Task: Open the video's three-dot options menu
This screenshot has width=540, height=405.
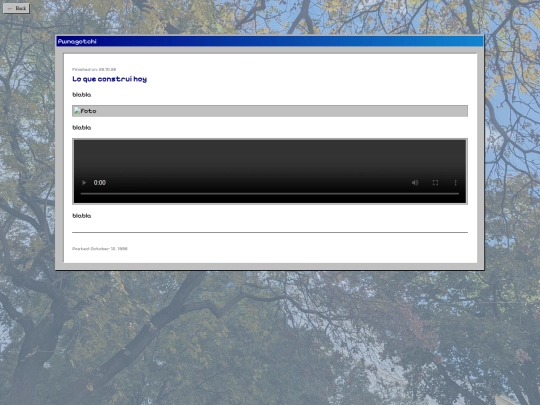Action: tap(455, 183)
